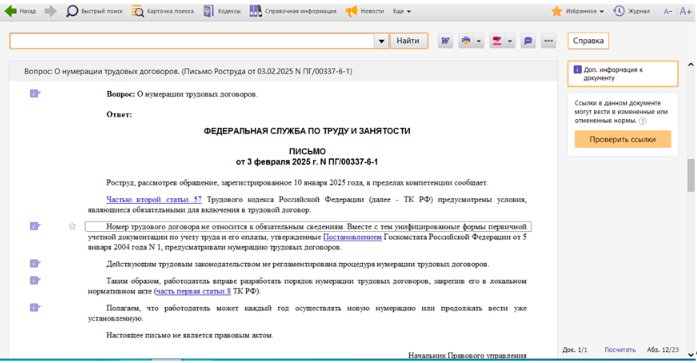Open Доп. информация к документу
The width and height of the screenshot is (697, 363).
623,74
